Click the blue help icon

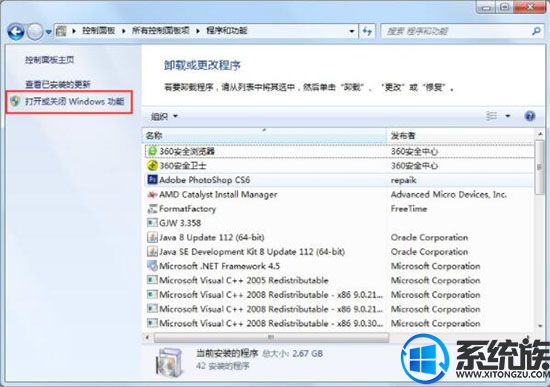pos(530,116)
